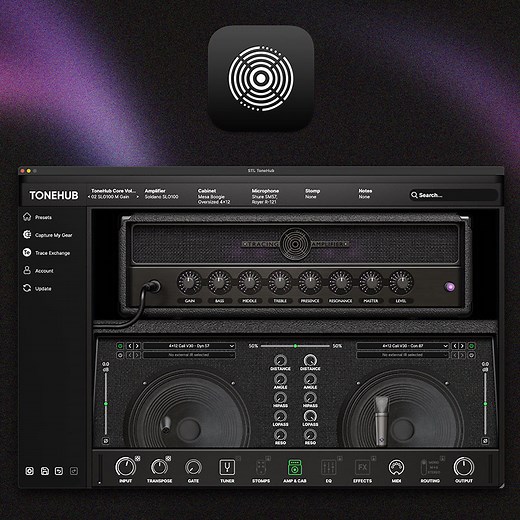Open left 'No external IR selected' dropdown
520x520 pixels.
click(189, 355)
